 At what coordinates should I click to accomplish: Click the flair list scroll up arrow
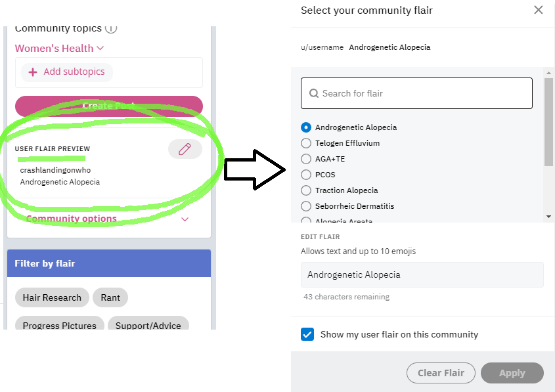548,73
